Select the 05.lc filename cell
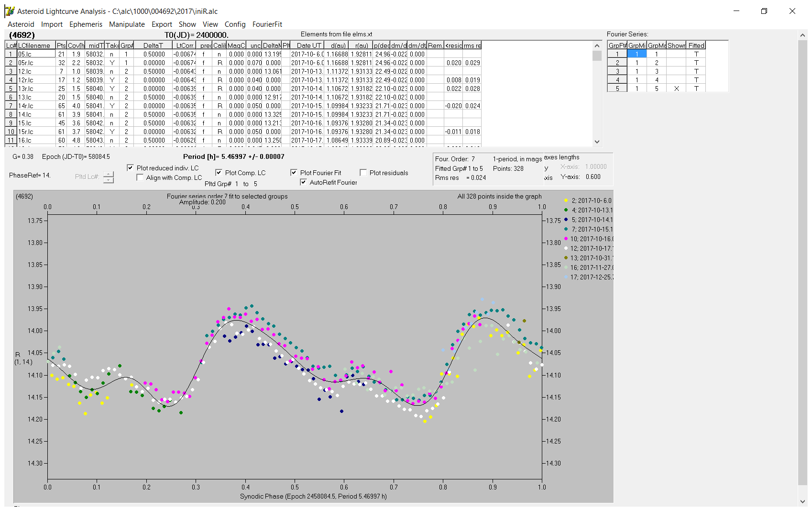Screen dimensions: 812x511 tap(36, 54)
